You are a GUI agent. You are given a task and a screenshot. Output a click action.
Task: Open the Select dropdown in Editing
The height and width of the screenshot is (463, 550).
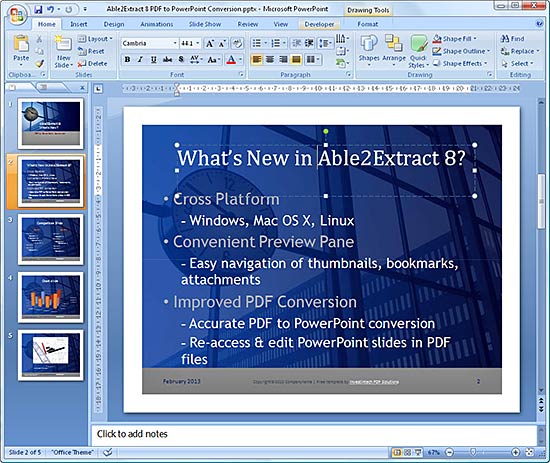(517, 63)
